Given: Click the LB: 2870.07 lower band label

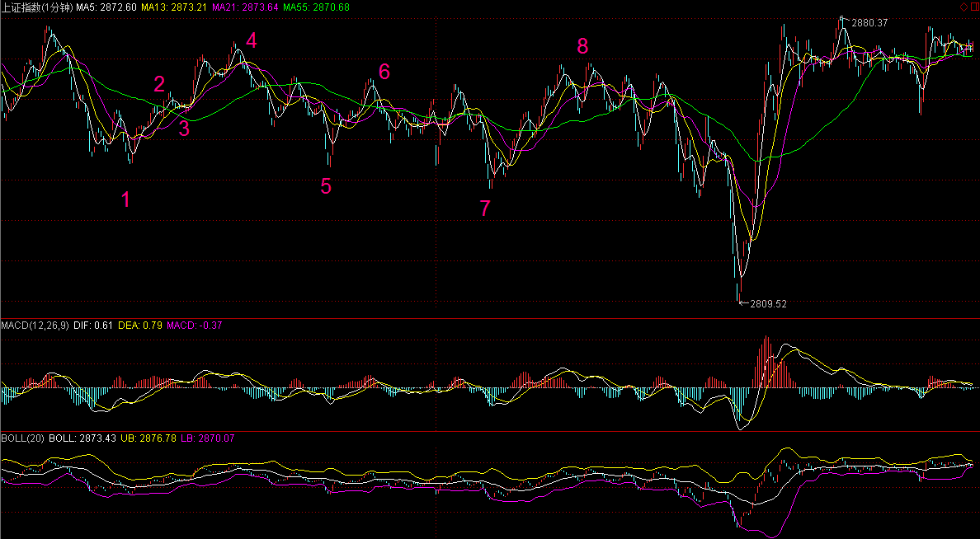Looking at the screenshot, I should (x=208, y=438).
